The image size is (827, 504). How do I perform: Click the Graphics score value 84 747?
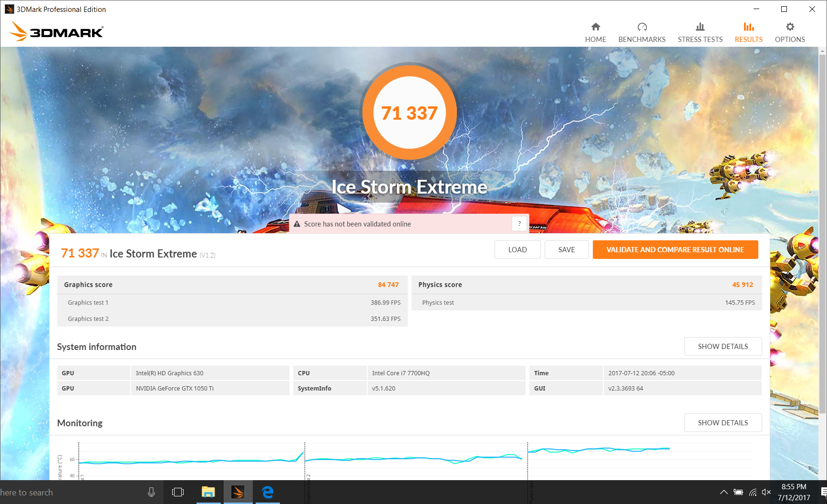(388, 285)
